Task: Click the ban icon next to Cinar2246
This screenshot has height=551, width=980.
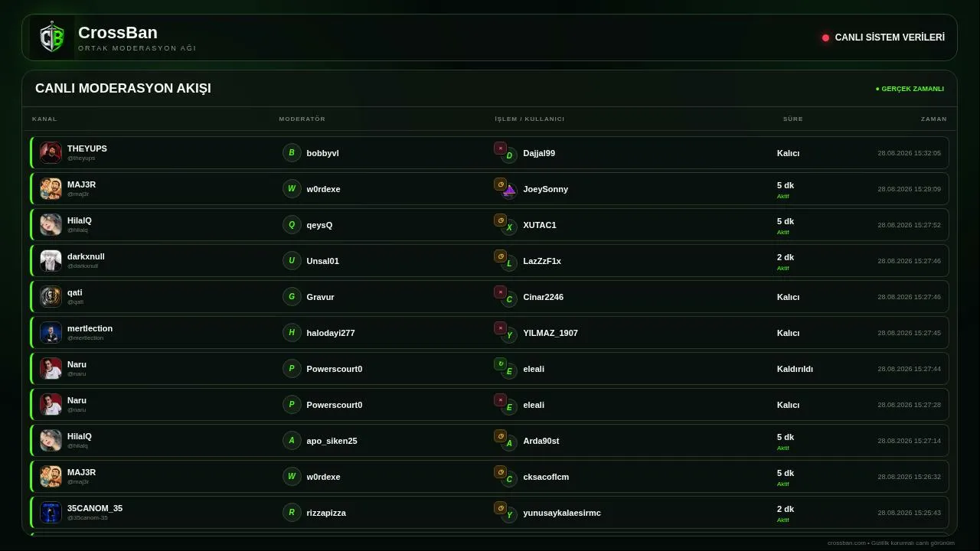Action: tap(500, 292)
